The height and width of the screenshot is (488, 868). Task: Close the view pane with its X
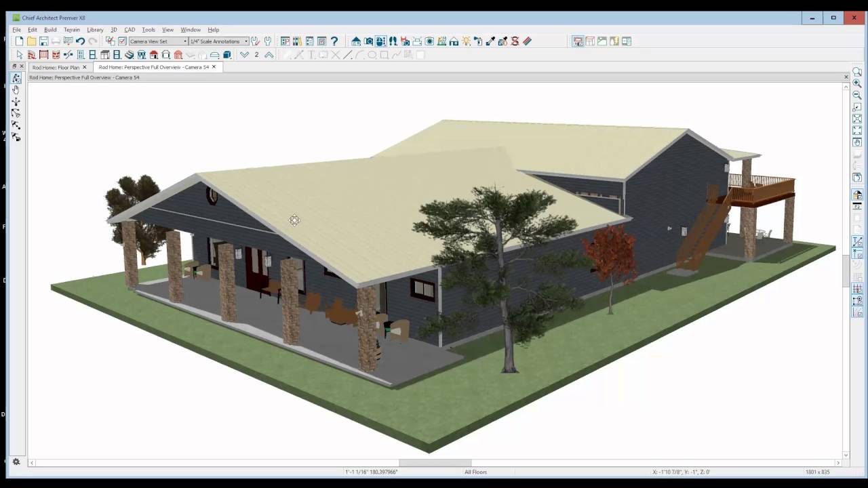[846, 77]
